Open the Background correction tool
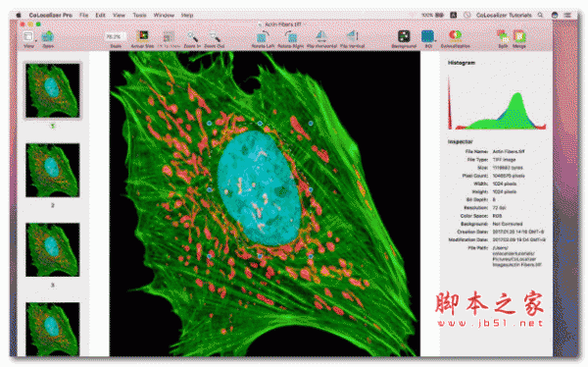Screen dimensions: 588x367 click(404, 36)
